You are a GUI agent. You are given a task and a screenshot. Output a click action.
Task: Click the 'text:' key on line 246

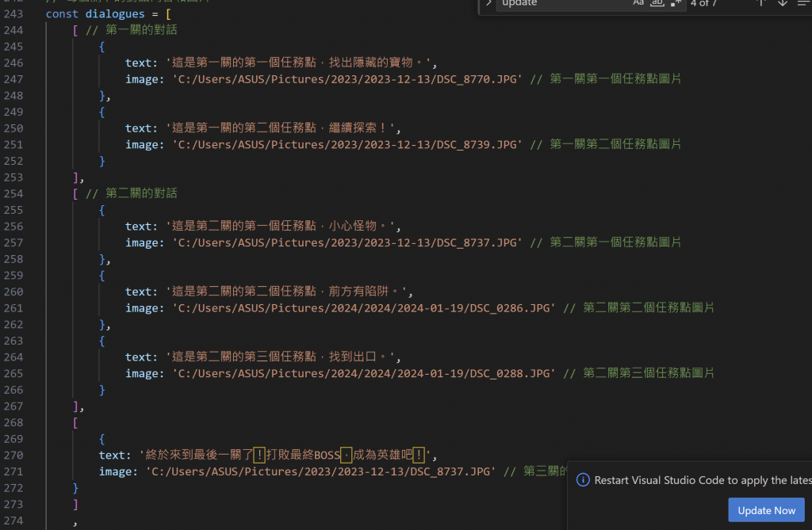(x=141, y=63)
